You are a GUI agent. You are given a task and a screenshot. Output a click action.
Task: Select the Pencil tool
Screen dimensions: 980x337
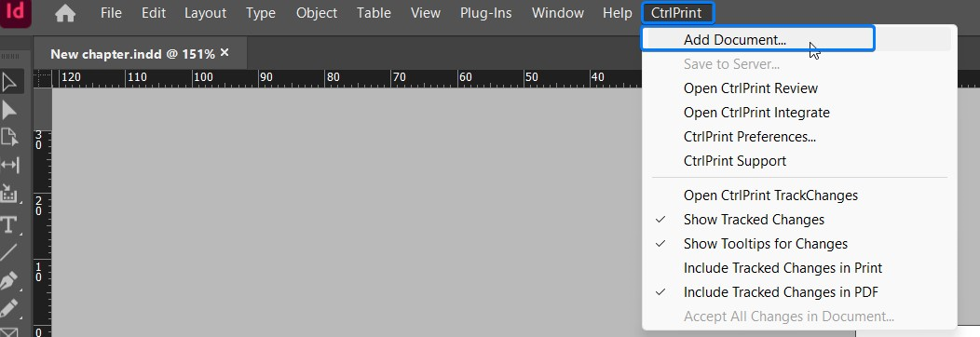coord(10,308)
